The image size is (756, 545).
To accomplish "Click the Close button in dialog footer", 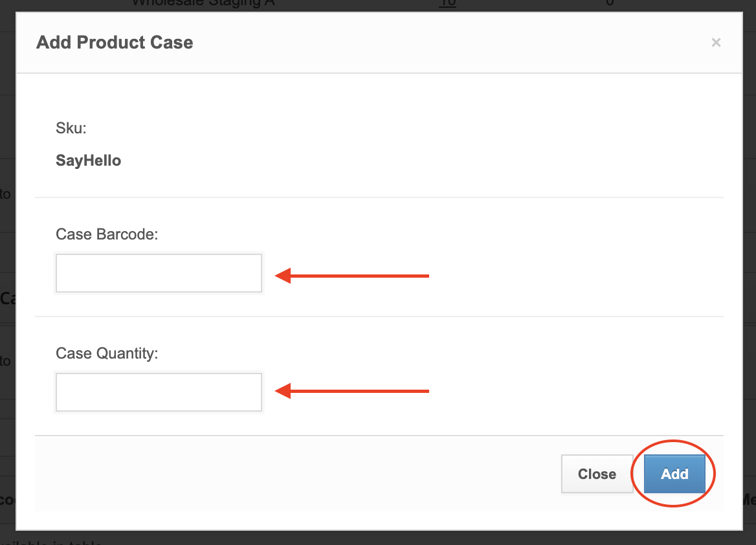I will [x=597, y=474].
